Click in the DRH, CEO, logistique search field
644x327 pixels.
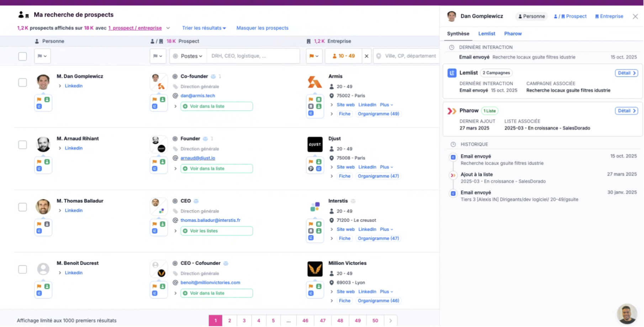pyautogui.click(x=253, y=56)
